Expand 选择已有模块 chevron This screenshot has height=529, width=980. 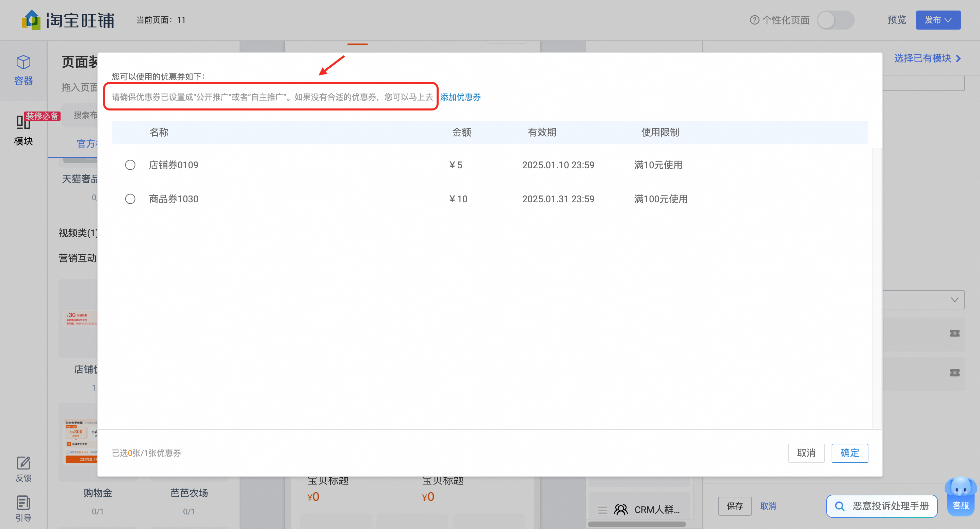click(958, 58)
